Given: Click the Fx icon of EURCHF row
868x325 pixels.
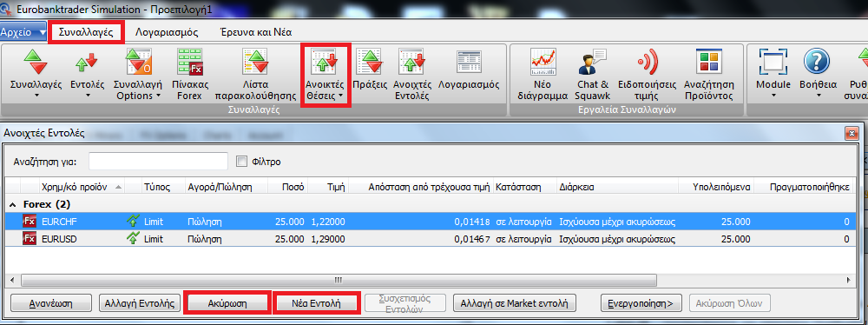Looking at the screenshot, I should (30, 222).
